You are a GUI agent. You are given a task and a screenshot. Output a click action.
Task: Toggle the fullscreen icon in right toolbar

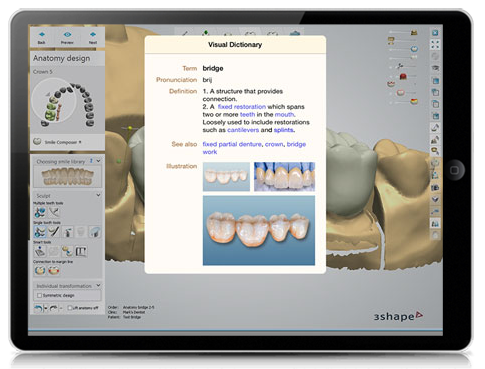(435, 44)
